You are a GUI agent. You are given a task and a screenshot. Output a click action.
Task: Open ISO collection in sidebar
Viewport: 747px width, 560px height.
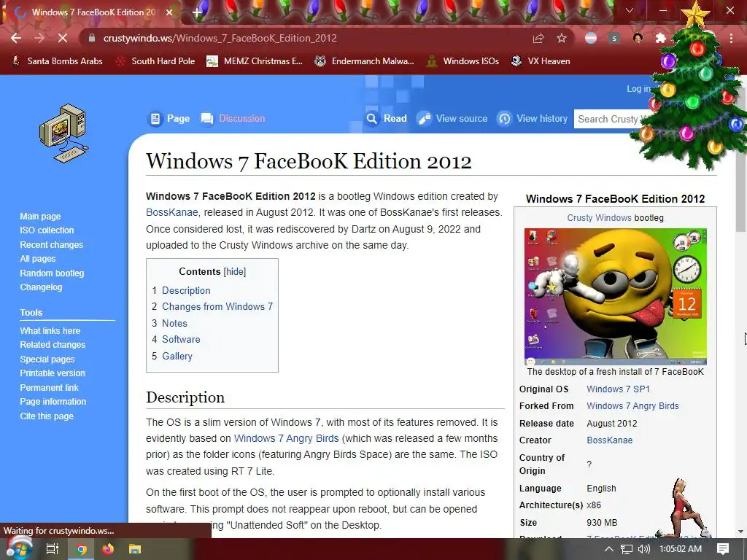(47, 230)
